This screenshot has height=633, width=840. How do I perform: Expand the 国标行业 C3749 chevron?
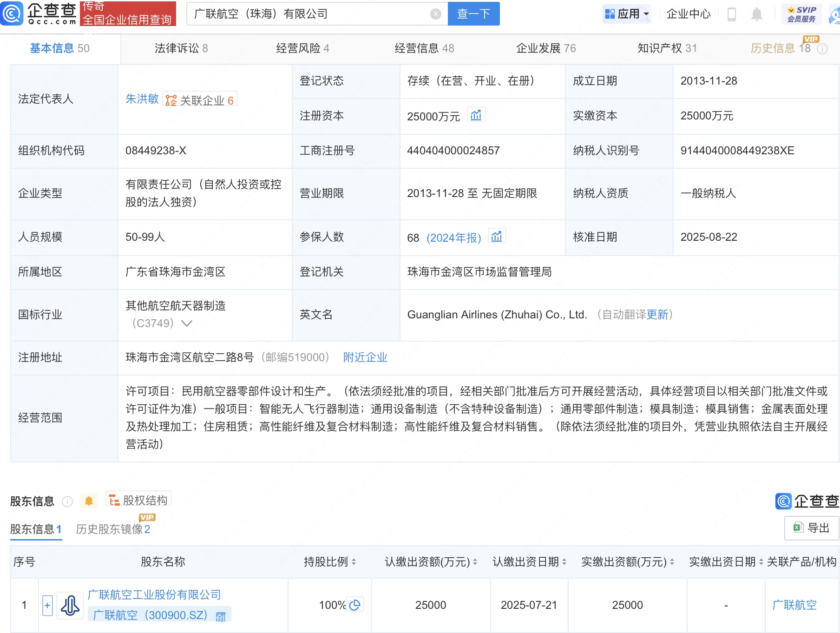[187, 323]
